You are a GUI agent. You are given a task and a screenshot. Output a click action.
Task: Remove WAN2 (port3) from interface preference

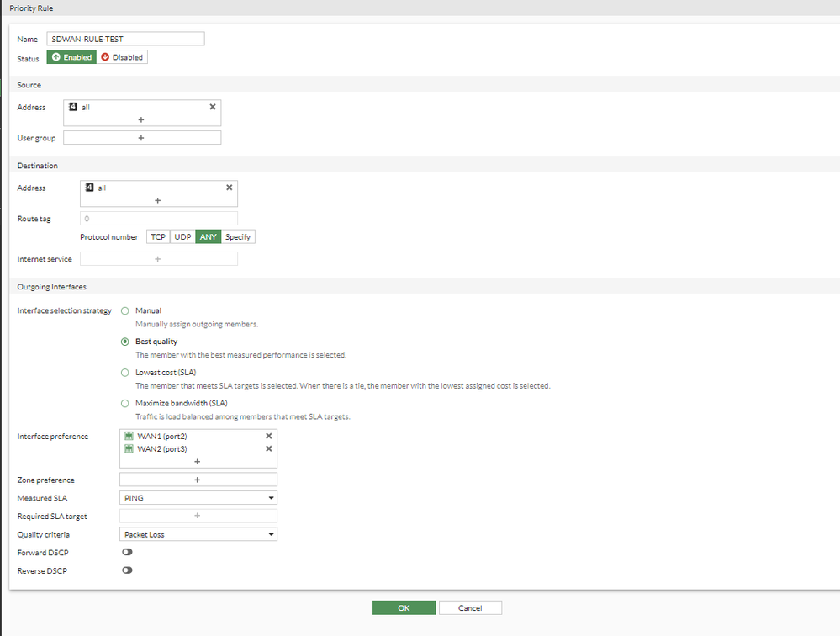pos(269,448)
